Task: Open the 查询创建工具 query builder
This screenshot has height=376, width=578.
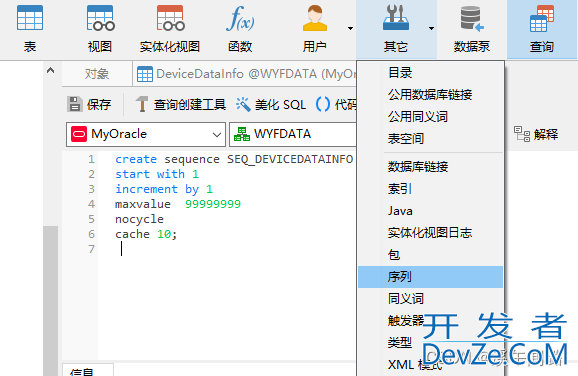Action: [180, 104]
